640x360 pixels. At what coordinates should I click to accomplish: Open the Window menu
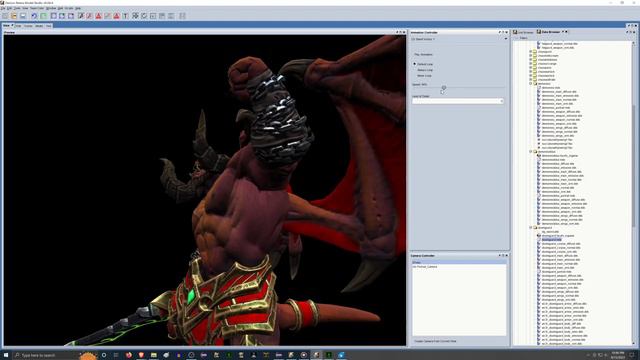(51, 8)
